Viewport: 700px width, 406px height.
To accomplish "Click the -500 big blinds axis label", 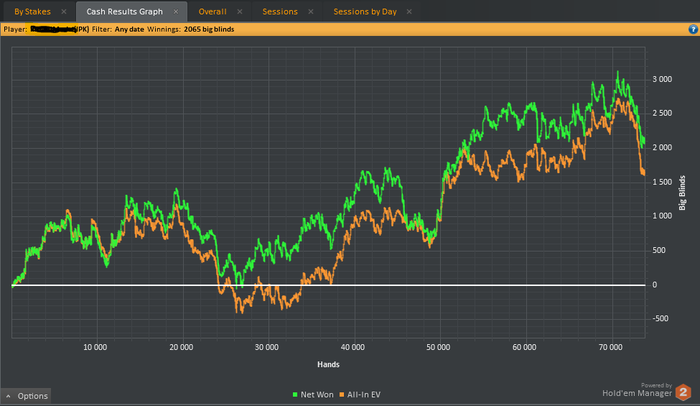I will [660, 319].
